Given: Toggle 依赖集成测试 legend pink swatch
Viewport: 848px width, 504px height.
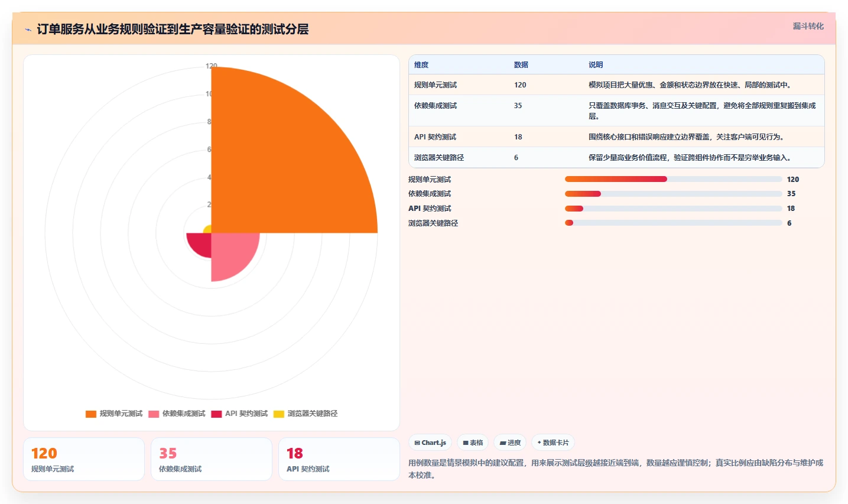Looking at the screenshot, I should coord(154,414).
